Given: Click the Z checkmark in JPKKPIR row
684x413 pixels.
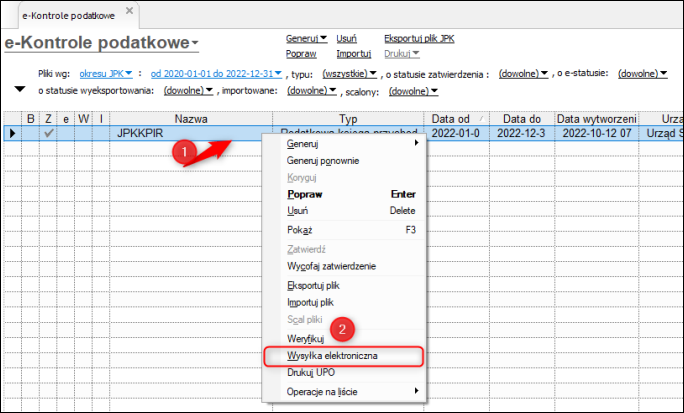Looking at the screenshot, I should click(48, 133).
